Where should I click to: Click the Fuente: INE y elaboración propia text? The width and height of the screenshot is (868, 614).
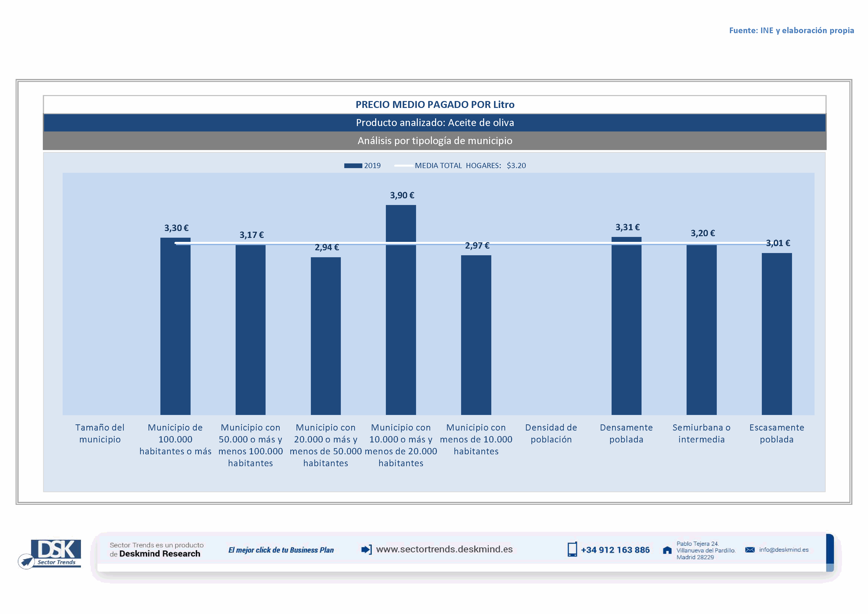click(791, 30)
